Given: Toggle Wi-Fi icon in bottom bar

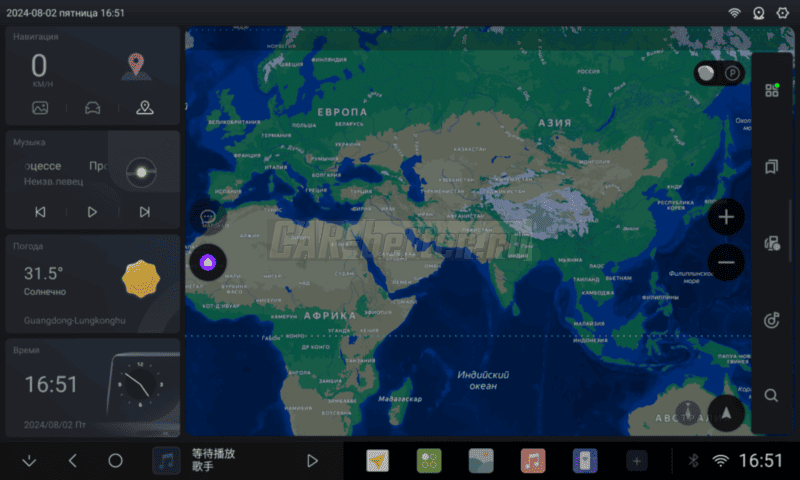Looking at the screenshot, I should 720,460.
